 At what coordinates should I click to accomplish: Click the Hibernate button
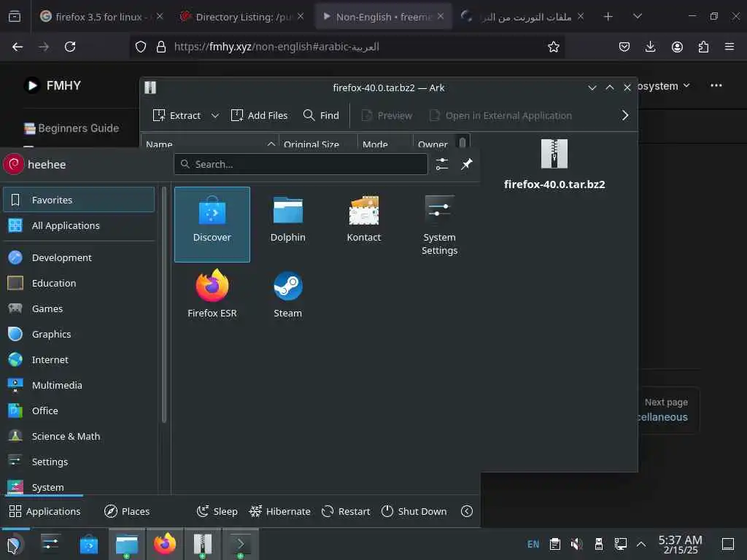click(279, 511)
